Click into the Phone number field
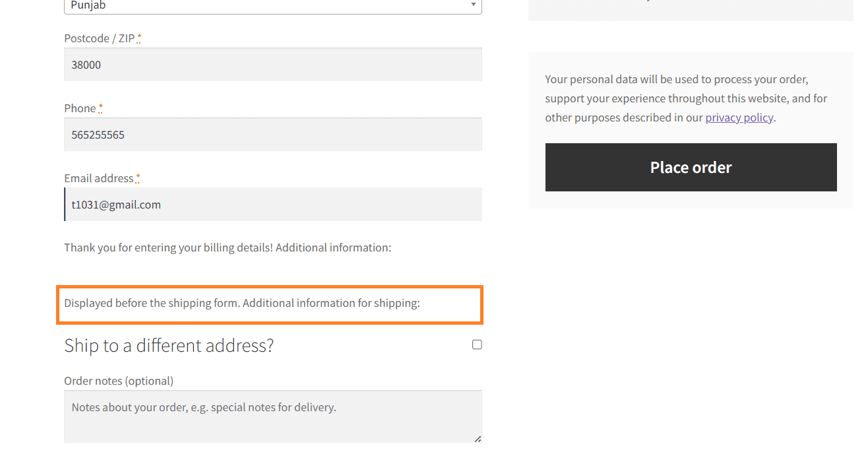Screen dimensions: 868x460 tap(272, 135)
